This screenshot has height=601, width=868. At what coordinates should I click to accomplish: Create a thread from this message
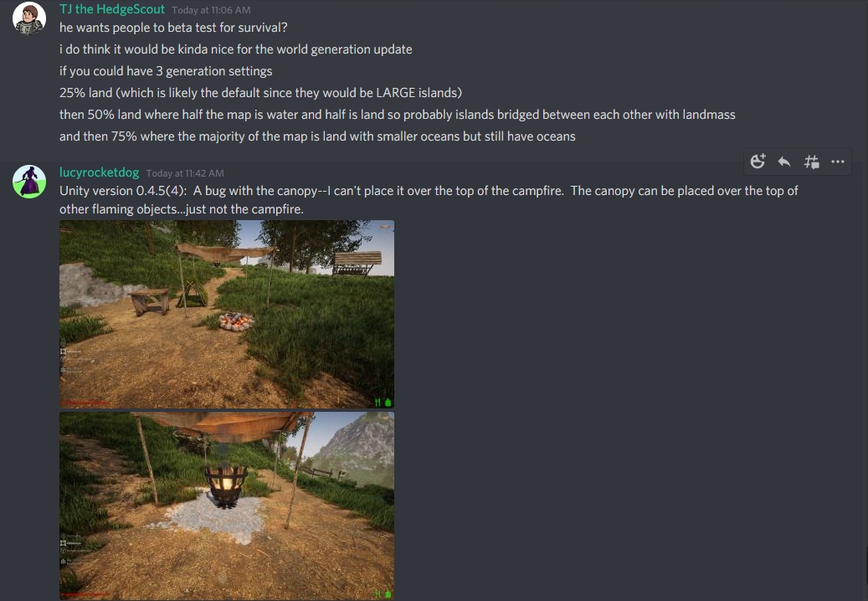click(x=811, y=162)
